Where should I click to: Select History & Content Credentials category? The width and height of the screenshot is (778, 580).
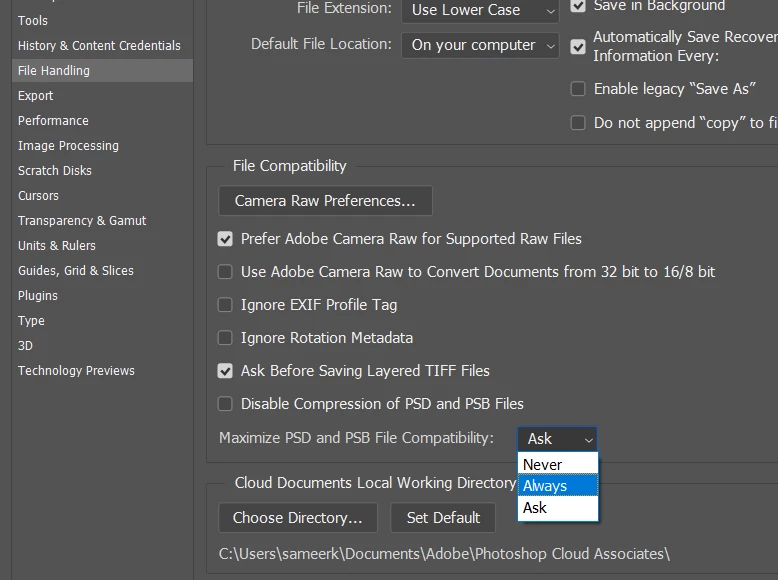(x=99, y=46)
